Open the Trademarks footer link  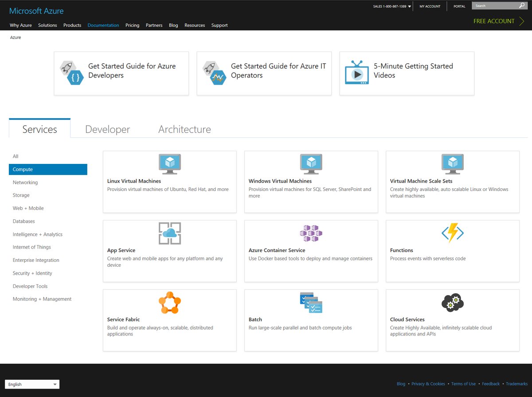click(x=517, y=384)
